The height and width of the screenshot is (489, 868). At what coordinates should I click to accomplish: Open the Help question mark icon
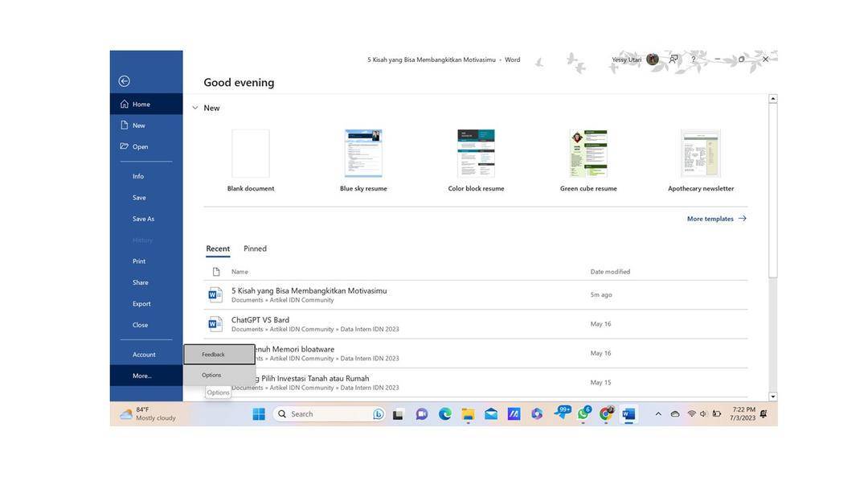tap(693, 60)
